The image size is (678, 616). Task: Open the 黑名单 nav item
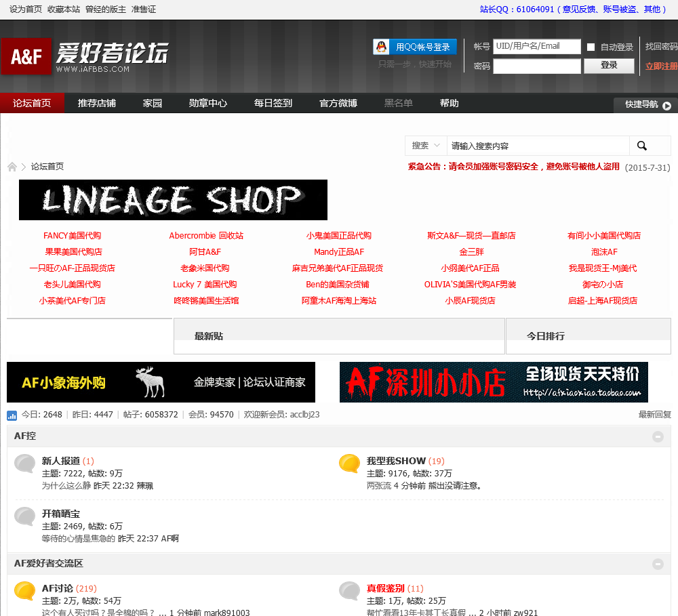point(398,103)
